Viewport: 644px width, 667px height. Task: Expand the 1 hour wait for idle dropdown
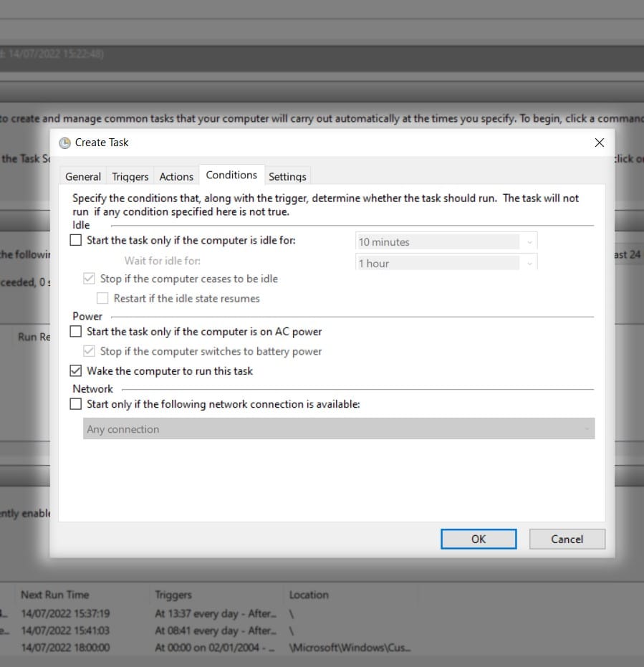[446, 262]
